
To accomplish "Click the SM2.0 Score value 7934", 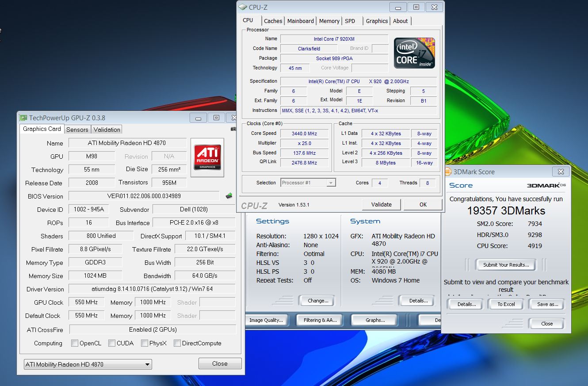I will point(535,224).
